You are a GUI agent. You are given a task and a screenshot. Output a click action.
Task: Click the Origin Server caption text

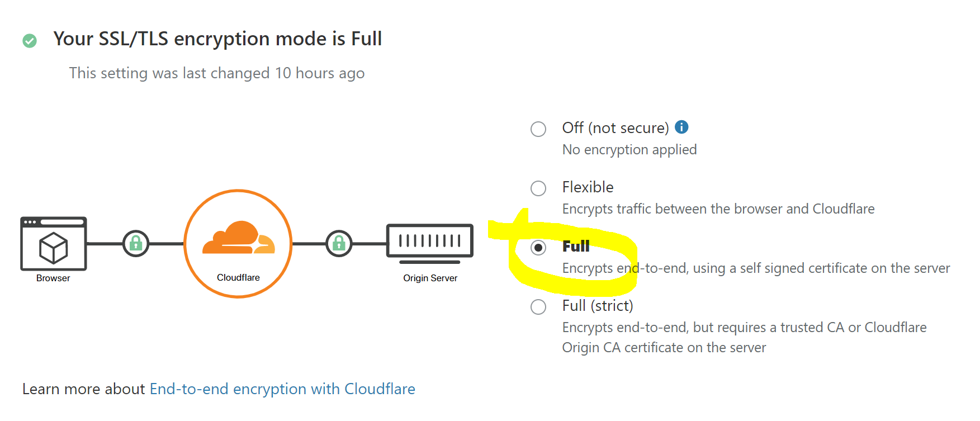coord(430,278)
